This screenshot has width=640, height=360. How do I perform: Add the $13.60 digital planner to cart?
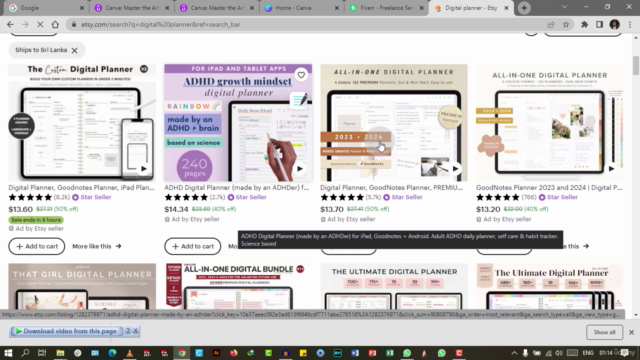coord(37,246)
